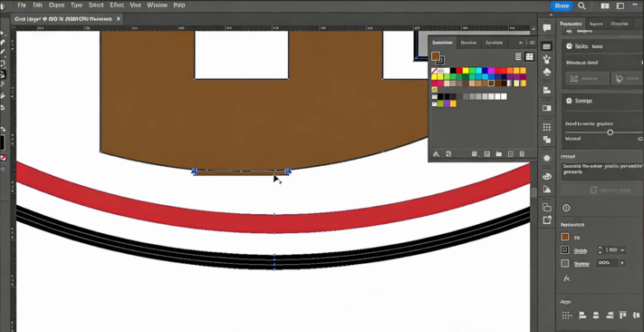
Task: Click the stroke weight stepper arrows
Action: 600,250
